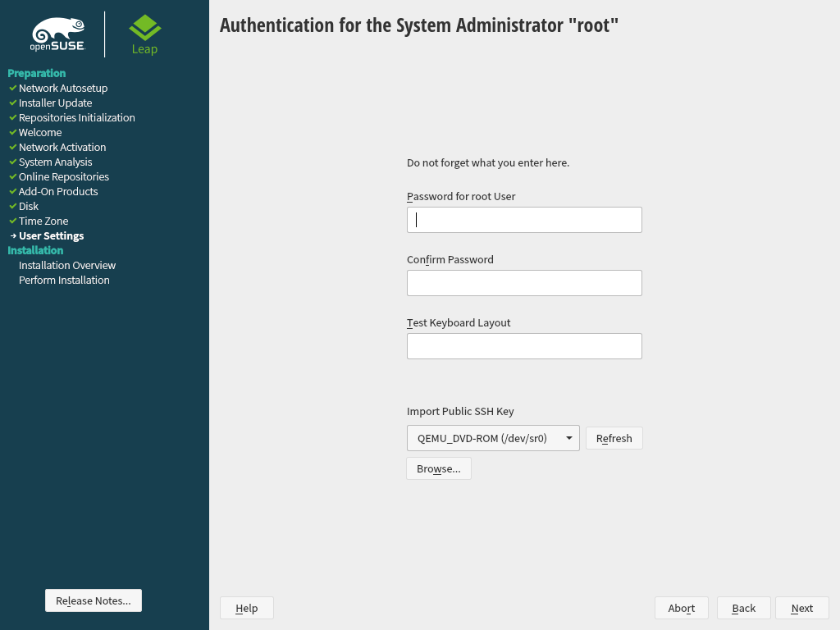840x630 pixels.
Task: Click the Installation section heading
Action: point(35,250)
